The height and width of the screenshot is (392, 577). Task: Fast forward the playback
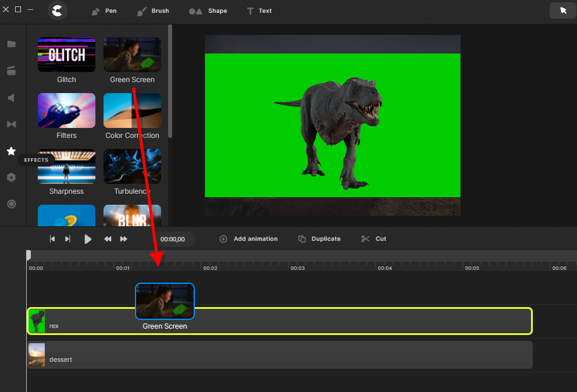124,239
